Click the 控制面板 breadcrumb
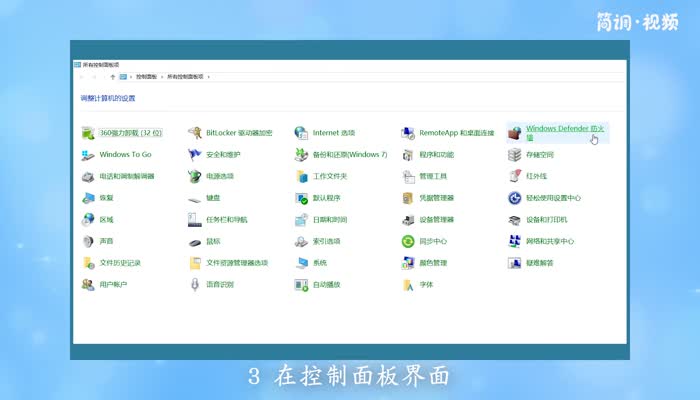Screen dimensions: 700x400 pos(146,77)
